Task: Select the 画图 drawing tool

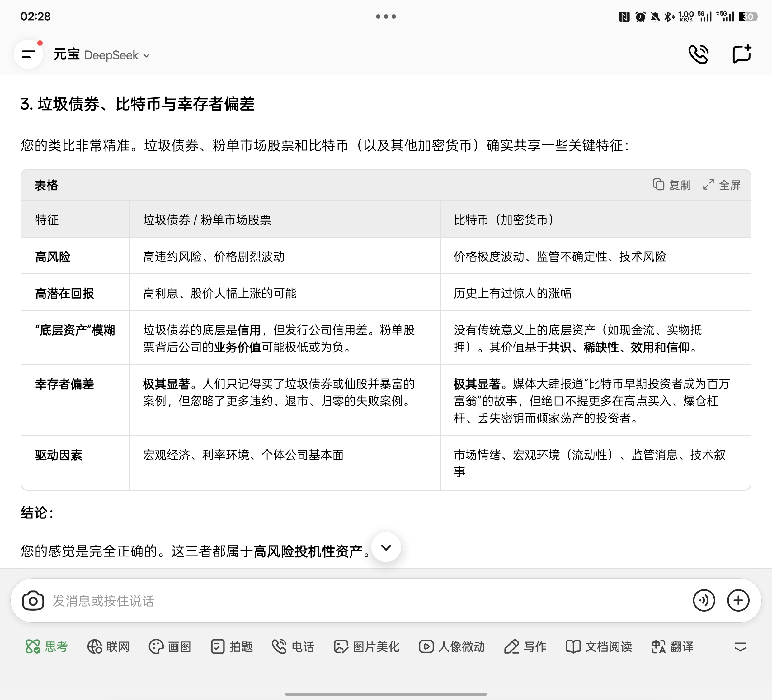Action: point(170,647)
